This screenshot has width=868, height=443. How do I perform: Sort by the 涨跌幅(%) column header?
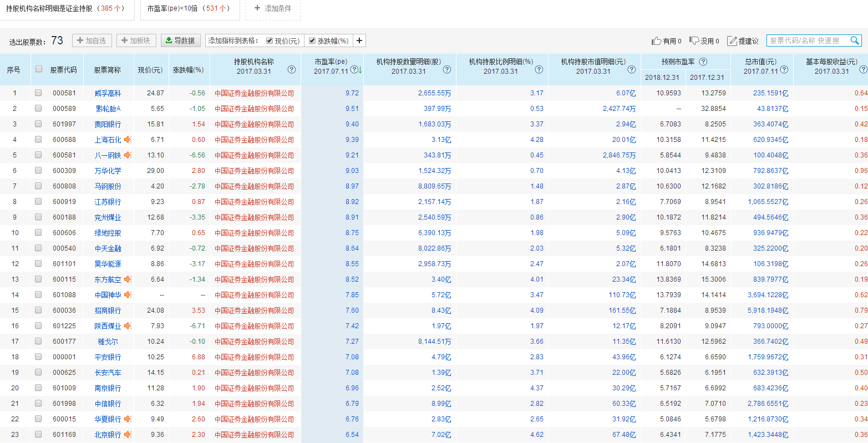[x=189, y=70]
